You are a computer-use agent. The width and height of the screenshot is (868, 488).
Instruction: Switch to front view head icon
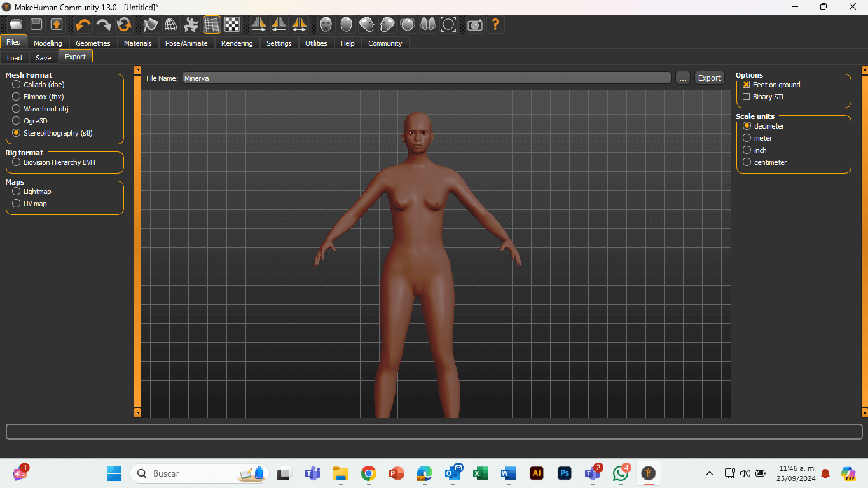coord(326,25)
